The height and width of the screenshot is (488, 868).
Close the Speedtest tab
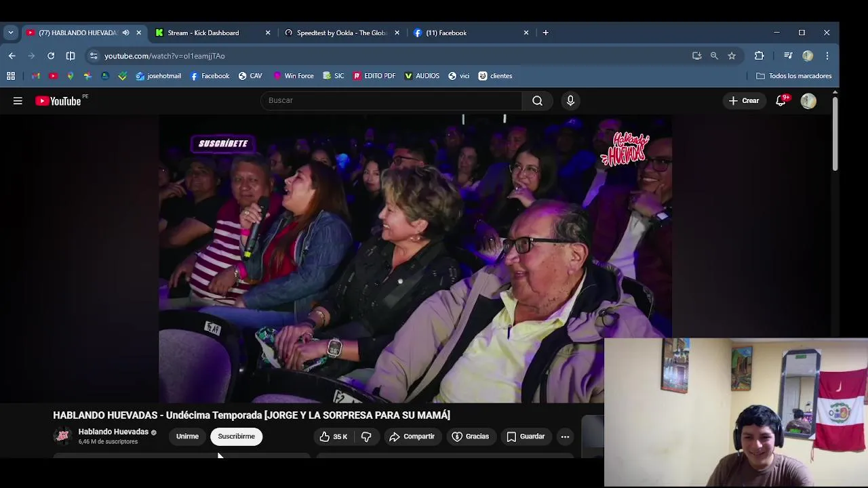pyautogui.click(x=397, y=33)
